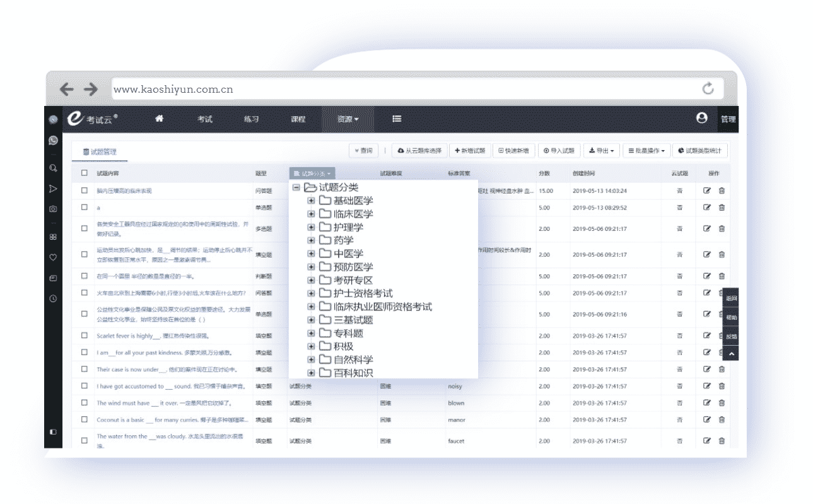Click the user account avatar icon
The image size is (813, 504).
click(x=701, y=118)
